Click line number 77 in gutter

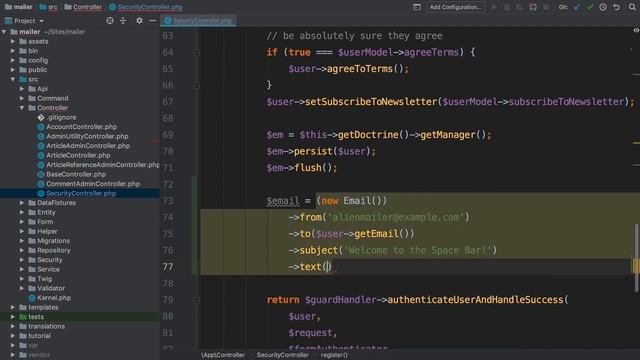pos(168,267)
